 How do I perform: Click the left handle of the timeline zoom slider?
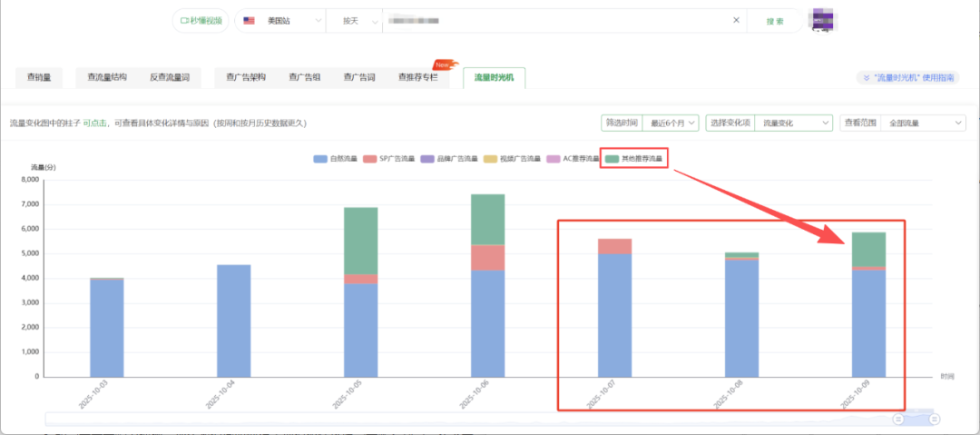coord(898,419)
